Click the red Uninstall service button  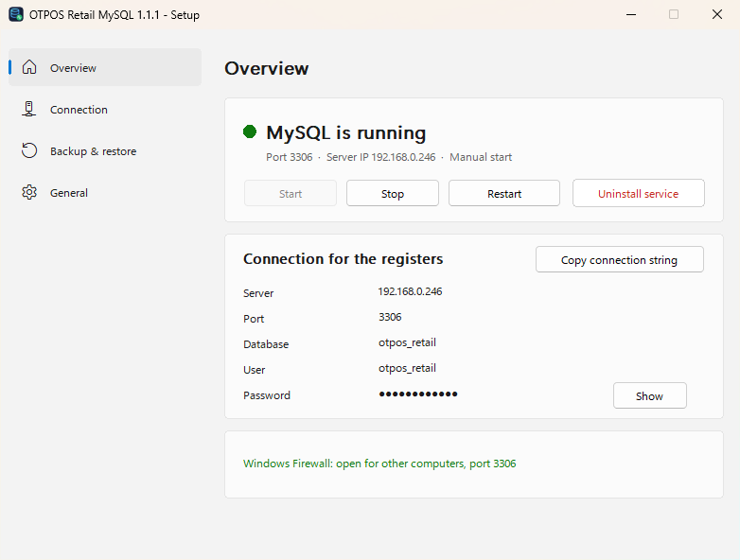[x=639, y=193]
